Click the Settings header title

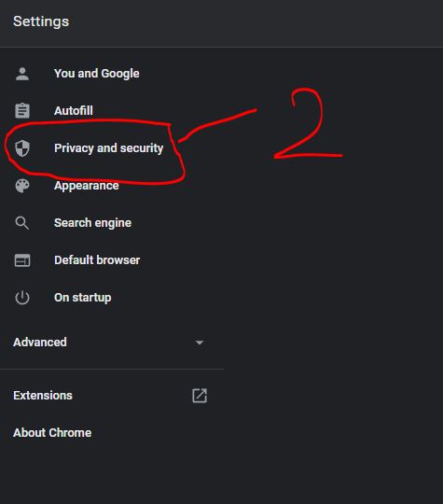click(41, 21)
